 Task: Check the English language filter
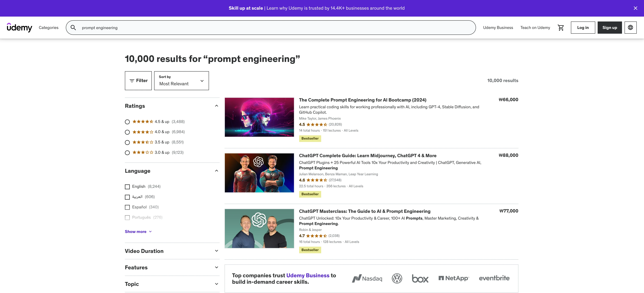point(127,186)
